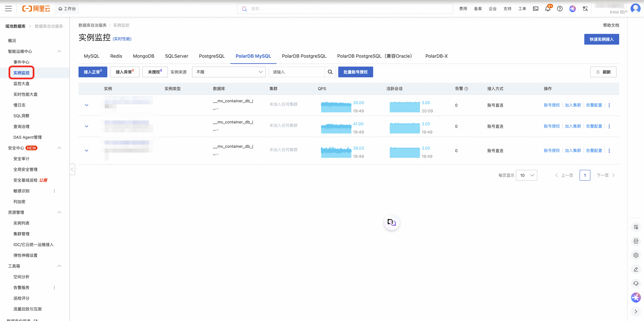Click the alert column info icon
The width and height of the screenshot is (644, 321).
[x=466, y=89]
